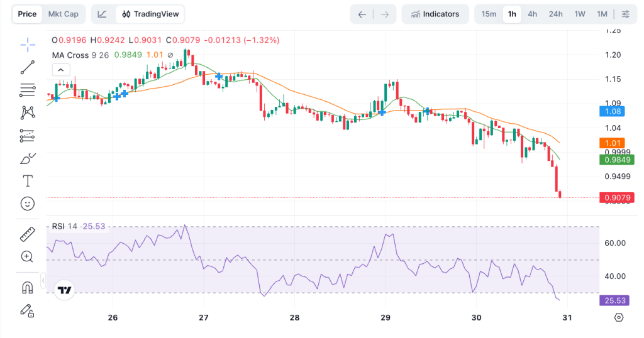Select the brush drawing tool
The image size is (644, 338).
click(27, 158)
